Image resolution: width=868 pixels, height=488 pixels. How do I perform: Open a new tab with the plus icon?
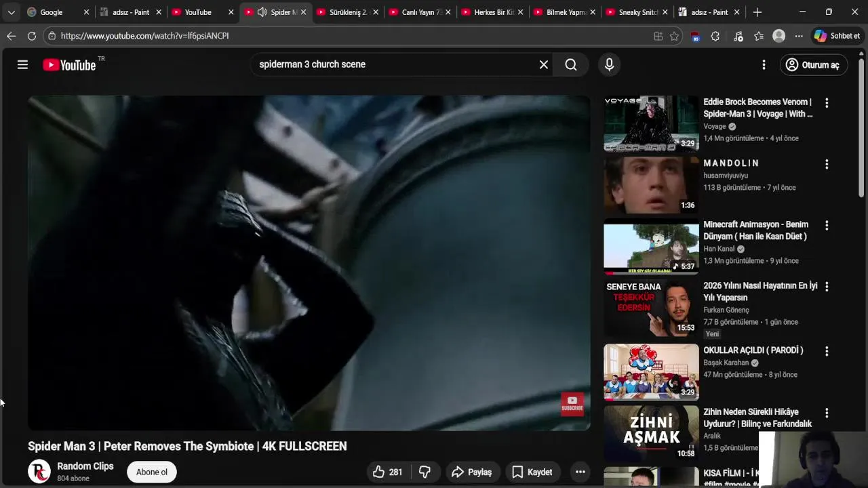[x=757, y=12]
